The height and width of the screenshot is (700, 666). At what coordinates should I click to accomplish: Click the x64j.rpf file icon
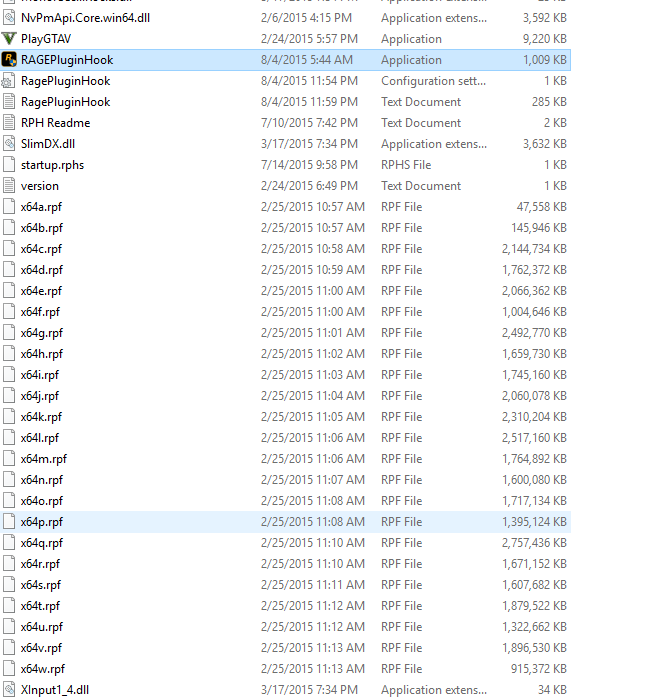click(x=9, y=396)
